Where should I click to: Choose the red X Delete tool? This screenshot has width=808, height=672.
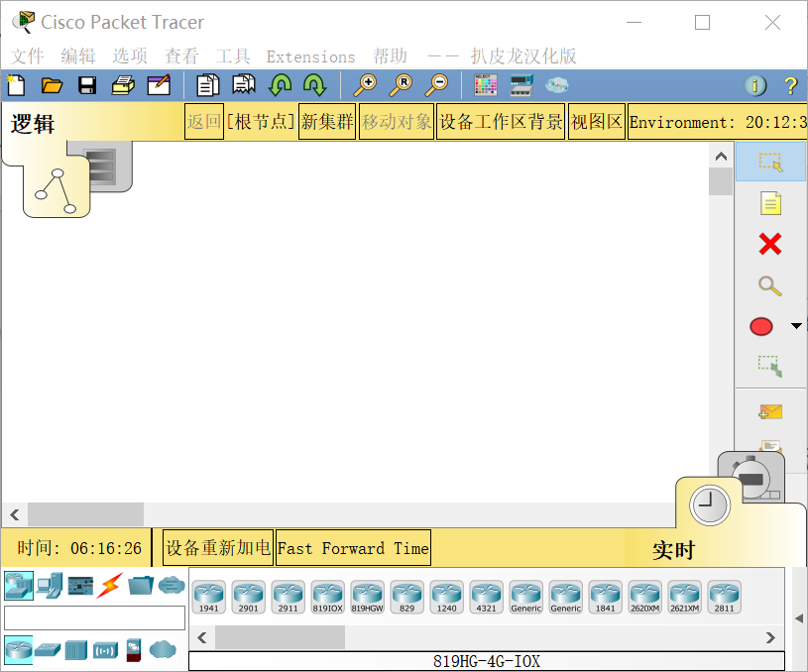(770, 244)
